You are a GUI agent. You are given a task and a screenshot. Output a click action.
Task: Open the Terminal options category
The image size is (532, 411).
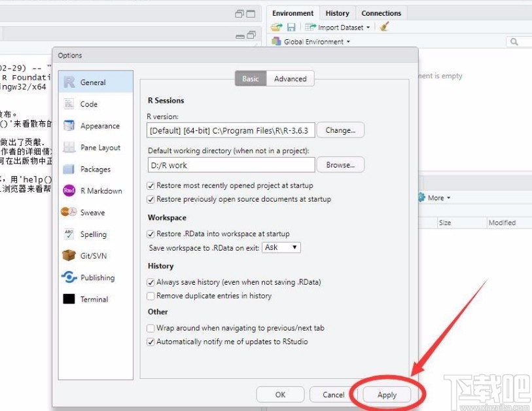tap(96, 299)
